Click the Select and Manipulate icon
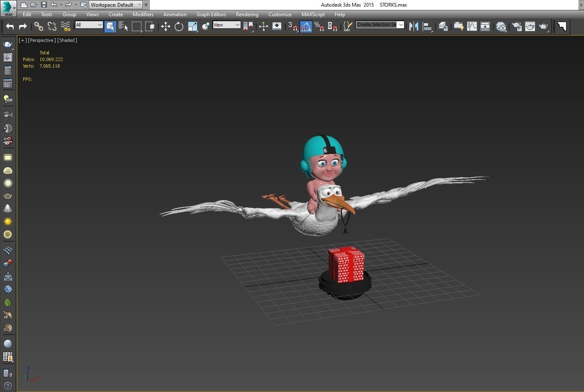Screen dimensions: 584x392 pos(263,27)
